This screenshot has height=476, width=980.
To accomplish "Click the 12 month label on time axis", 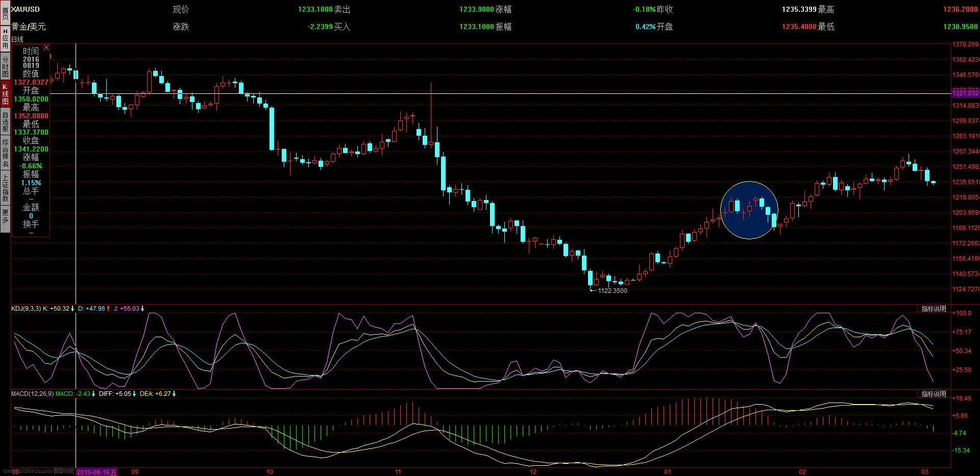I will (x=533, y=472).
